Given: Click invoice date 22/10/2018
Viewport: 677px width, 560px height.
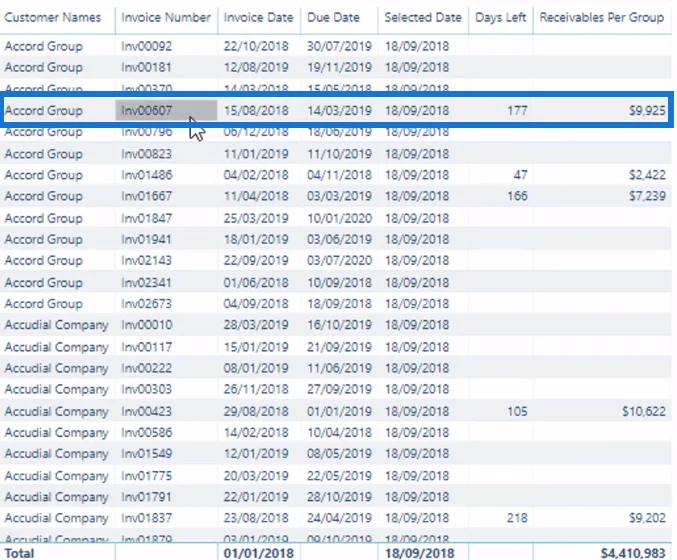Looking at the screenshot, I should tap(256, 46).
